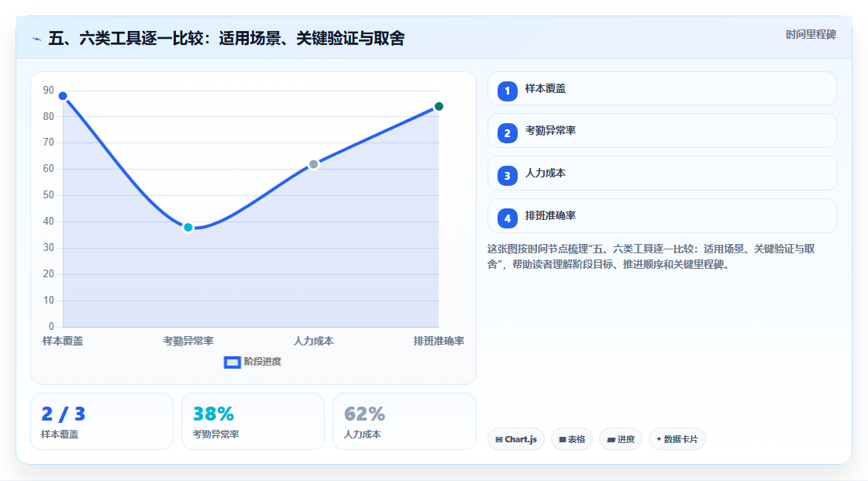Click the number 1 badge icon
868x481 pixels.
point(507,91)
